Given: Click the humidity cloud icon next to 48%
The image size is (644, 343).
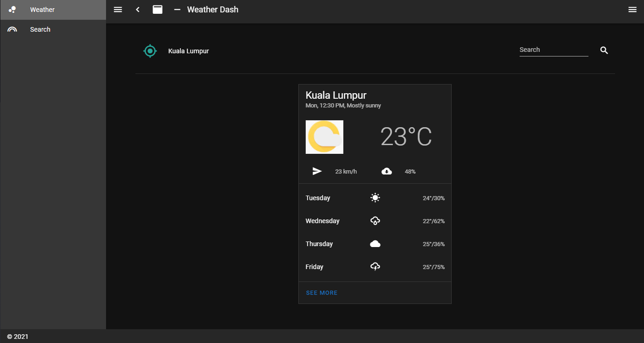Looking at the screenshot, I should pyautogui.click(x=386, y=171).
